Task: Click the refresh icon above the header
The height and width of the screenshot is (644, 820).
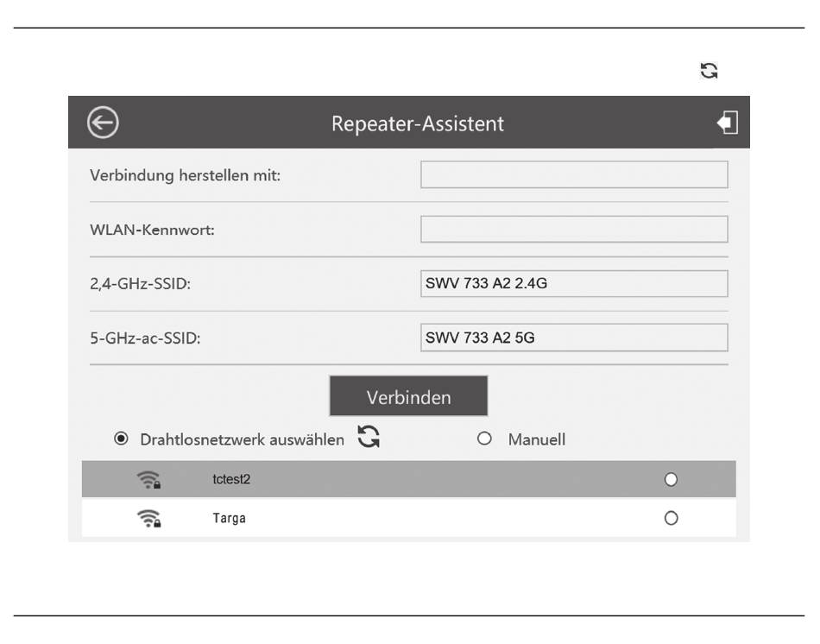Action: point(710,71)
